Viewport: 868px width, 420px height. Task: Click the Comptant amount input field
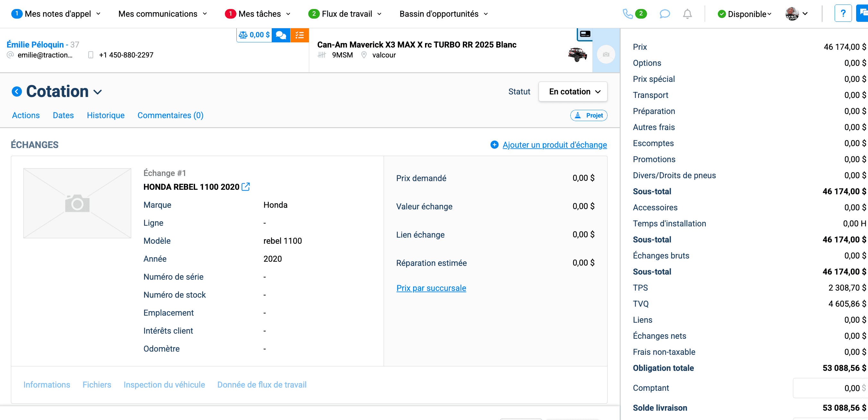point(830,388)
